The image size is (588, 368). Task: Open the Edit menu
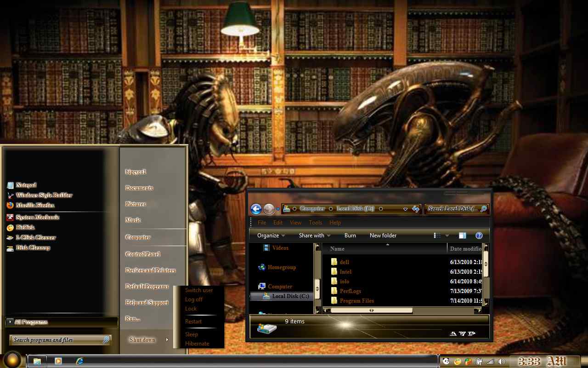[x=278, y=223]
